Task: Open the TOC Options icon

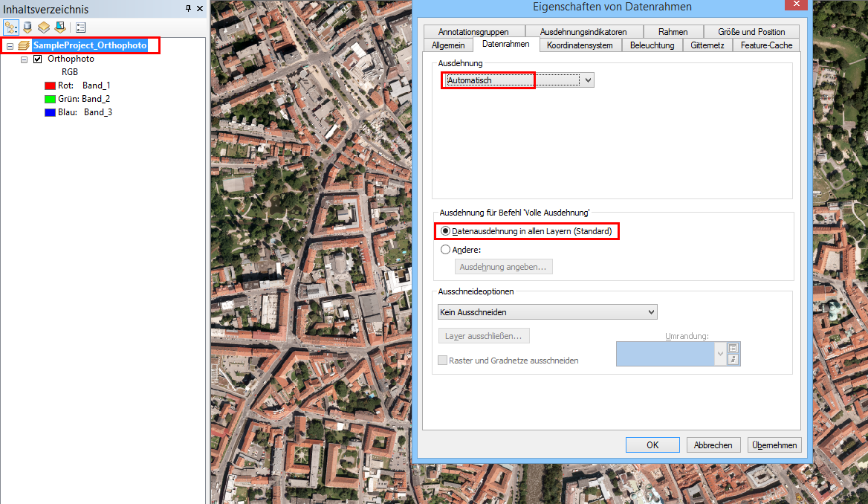Action: (x=80, y=27)
